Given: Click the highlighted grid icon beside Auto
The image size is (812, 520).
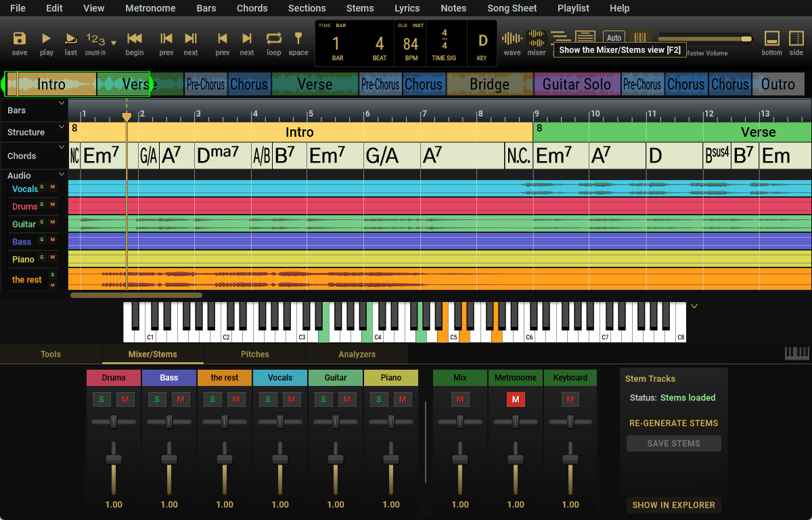Looking at the screenshot, I should (x=640, y=37).
